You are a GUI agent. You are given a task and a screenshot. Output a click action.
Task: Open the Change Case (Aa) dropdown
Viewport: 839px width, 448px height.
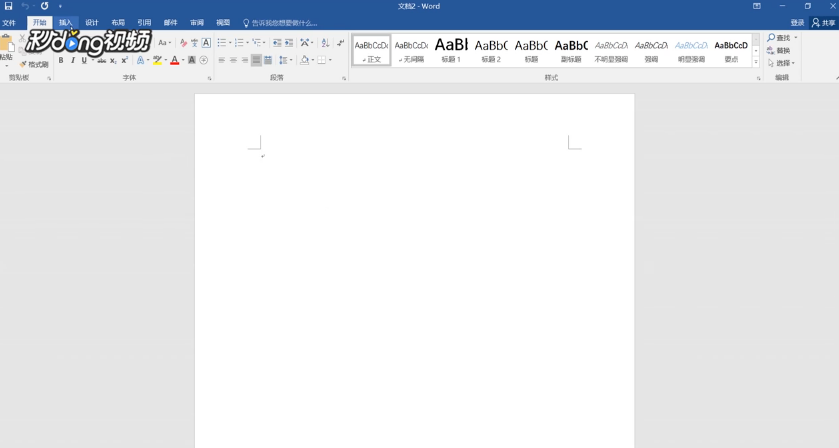point(164,43)
